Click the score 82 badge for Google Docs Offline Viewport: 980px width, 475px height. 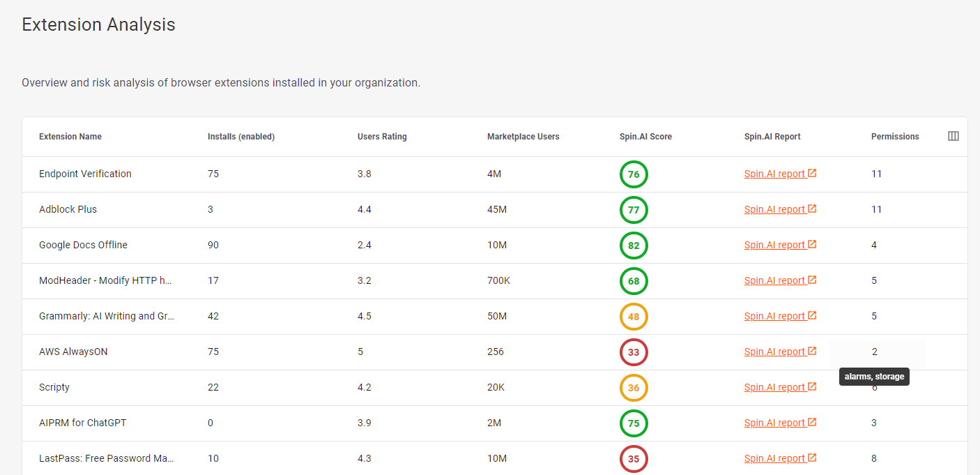634,246
